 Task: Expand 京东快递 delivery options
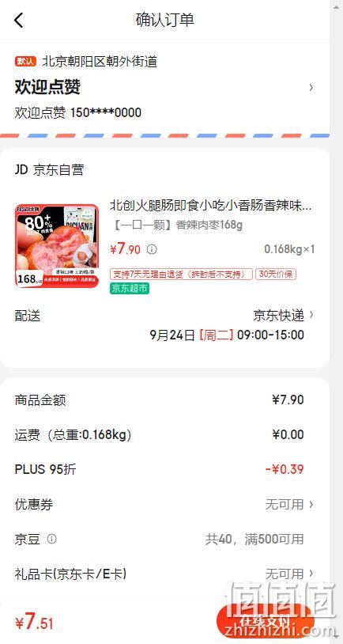point(284,316)
